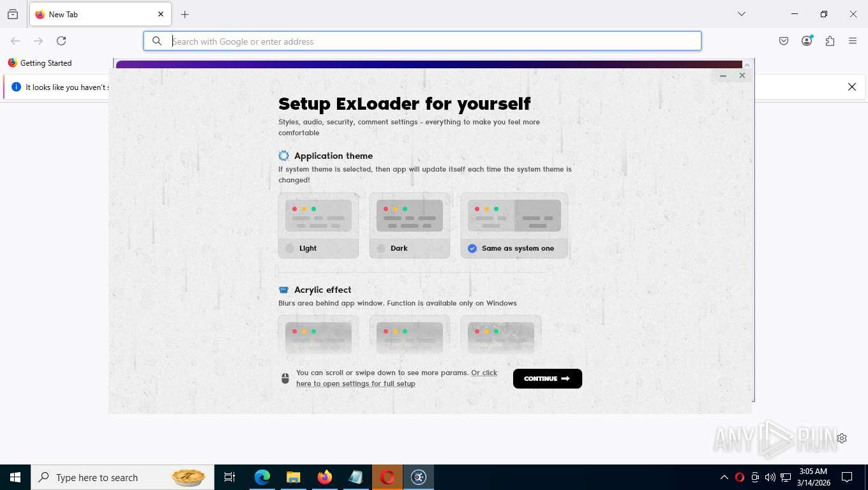This screenshot has width=868, height=490.
Task: Click the Opera tray icon
Action: coord(740,477)
